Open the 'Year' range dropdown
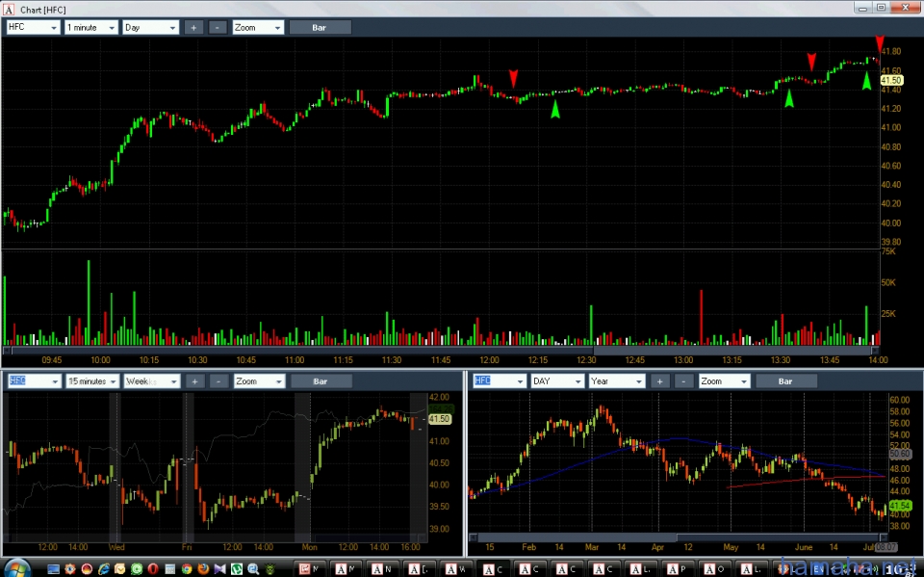Screen dimensions: 924x577 [617, 381]
